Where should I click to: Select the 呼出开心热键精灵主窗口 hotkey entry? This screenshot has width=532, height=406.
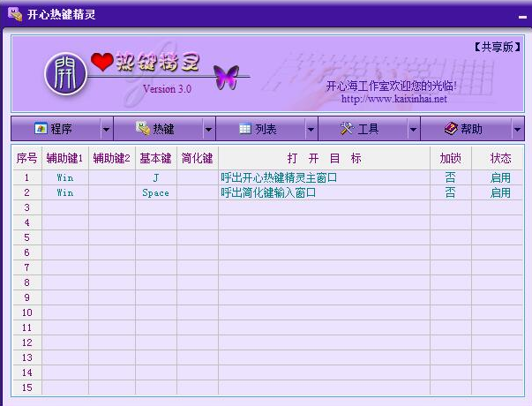[279, 177]
